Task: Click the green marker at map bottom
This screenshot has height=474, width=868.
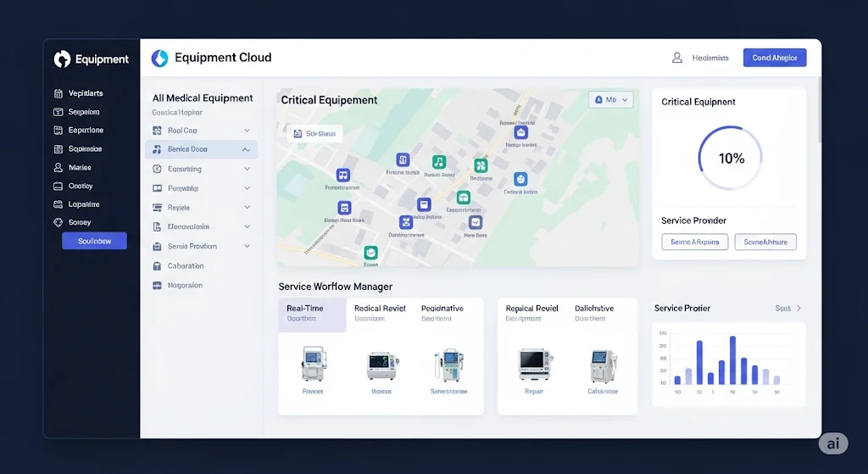Action: pyautogui.click(x=371, y=253)
